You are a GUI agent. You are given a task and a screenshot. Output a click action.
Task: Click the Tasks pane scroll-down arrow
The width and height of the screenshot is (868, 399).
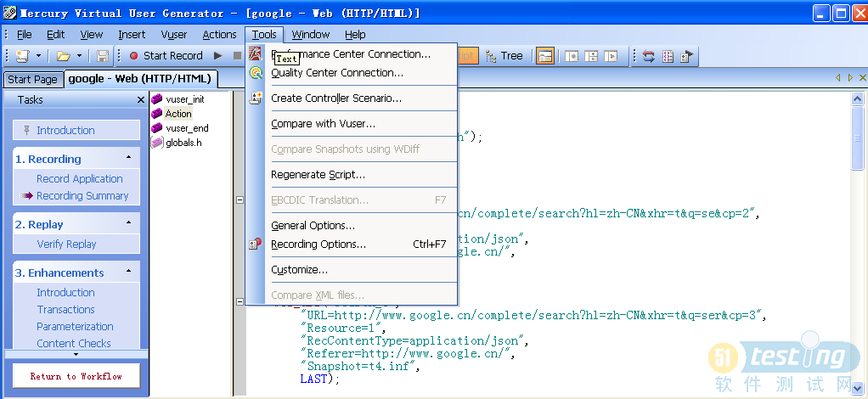click(76, 354)
